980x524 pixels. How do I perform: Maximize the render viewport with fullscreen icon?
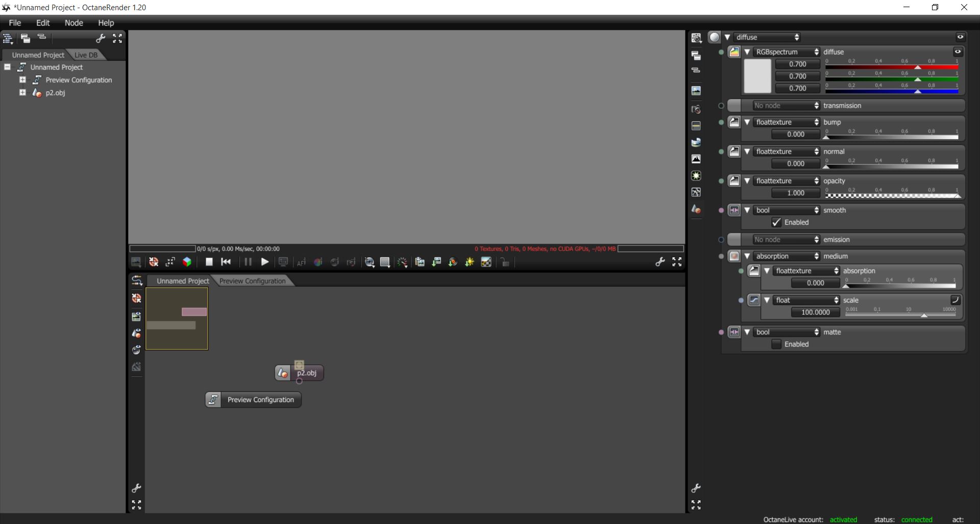tap(677, 262)
